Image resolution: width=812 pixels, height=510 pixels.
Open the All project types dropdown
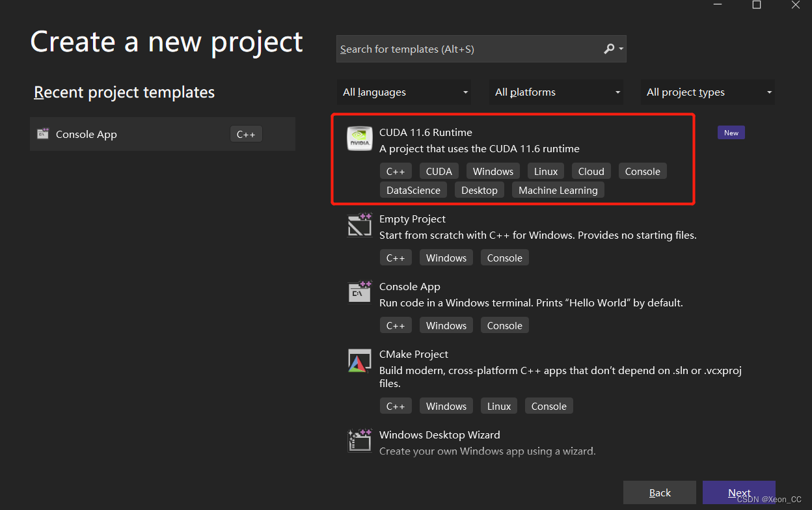(x=708, y=92)
